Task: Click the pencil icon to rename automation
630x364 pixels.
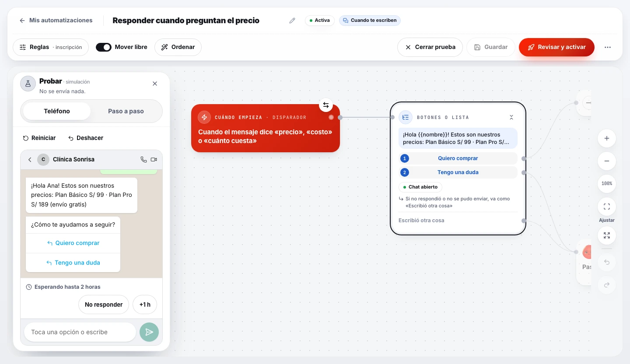Action: 292,21
